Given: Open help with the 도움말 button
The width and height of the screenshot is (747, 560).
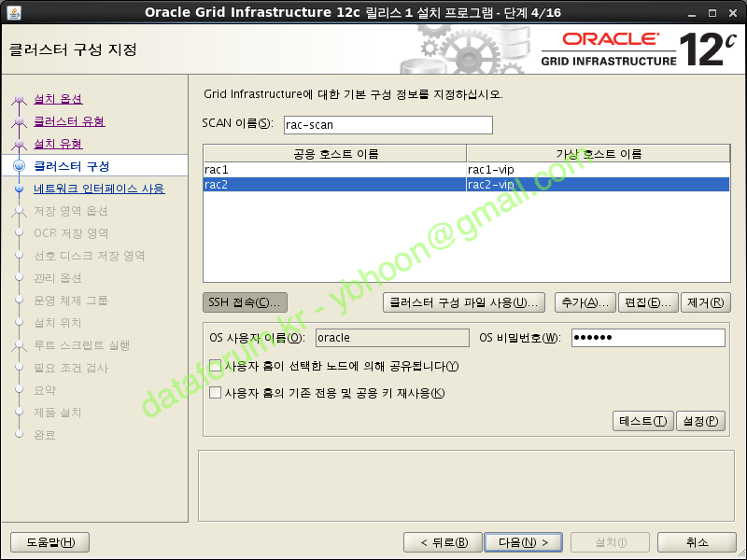Looking at the screenshot, I should (43, 542).
